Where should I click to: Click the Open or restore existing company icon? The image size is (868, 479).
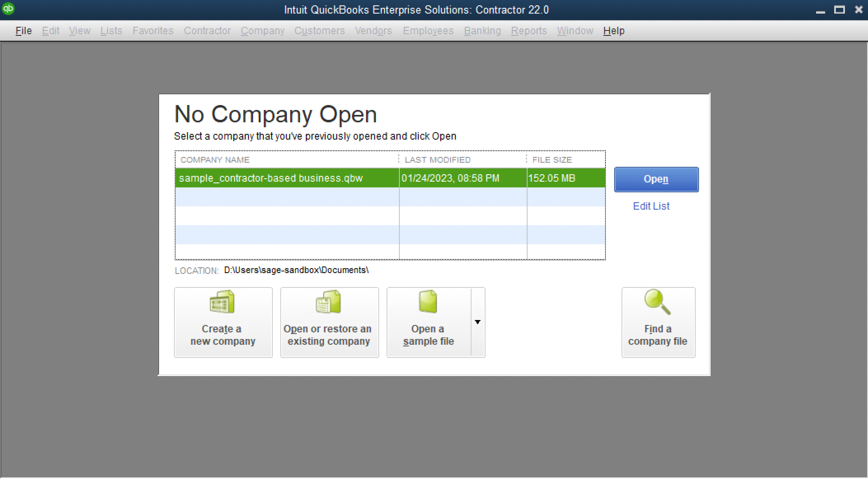tap(328, 302)
